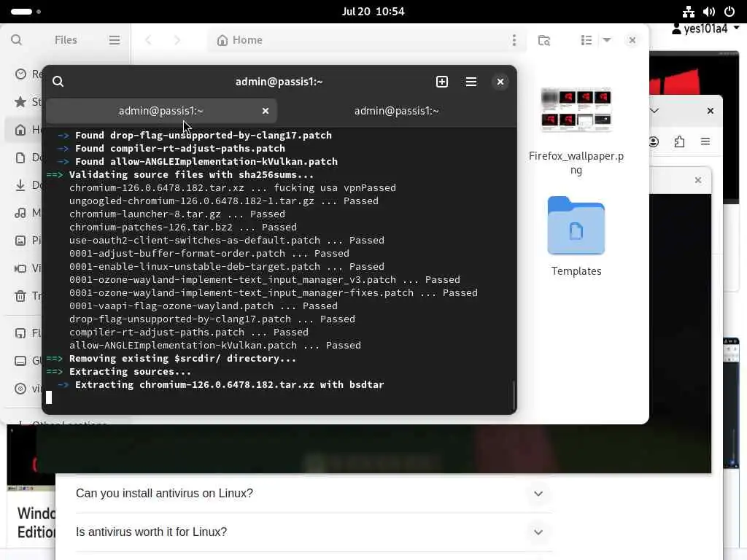The height and width of the screenshot is (560, 747).
Task: Open the Jul 20 10:54 clock menu
Action: click(373, 12)
